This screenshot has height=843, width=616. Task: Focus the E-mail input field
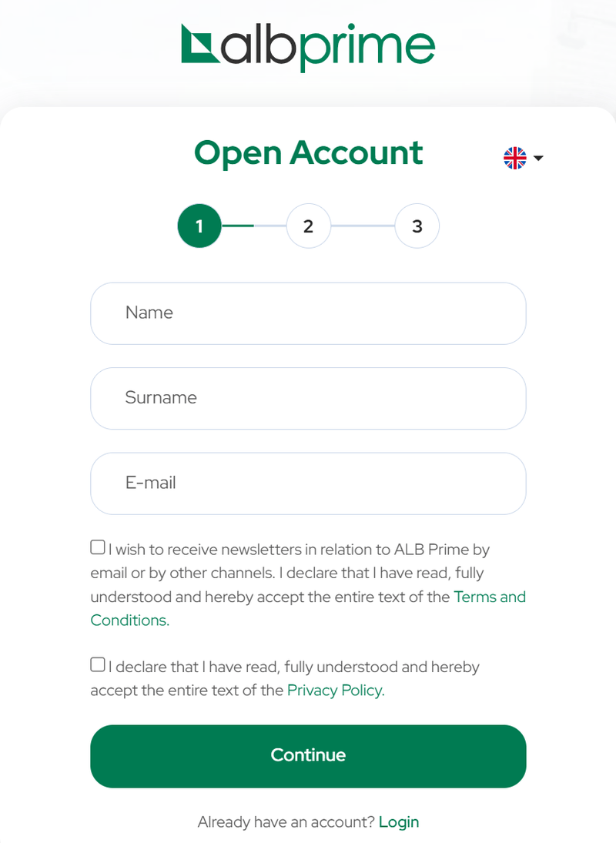click(308, 483)
